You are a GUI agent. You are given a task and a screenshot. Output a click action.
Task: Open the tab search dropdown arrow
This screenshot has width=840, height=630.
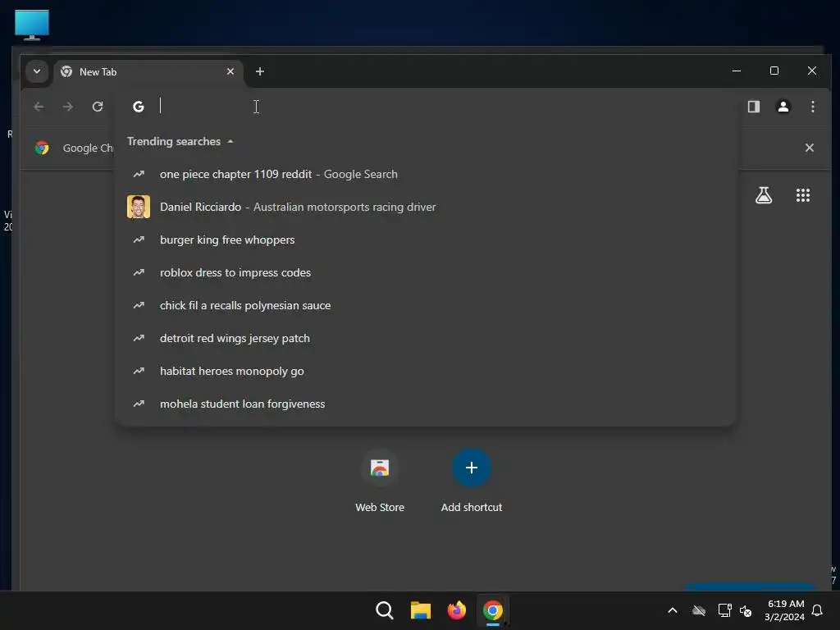tap(37, 71)
